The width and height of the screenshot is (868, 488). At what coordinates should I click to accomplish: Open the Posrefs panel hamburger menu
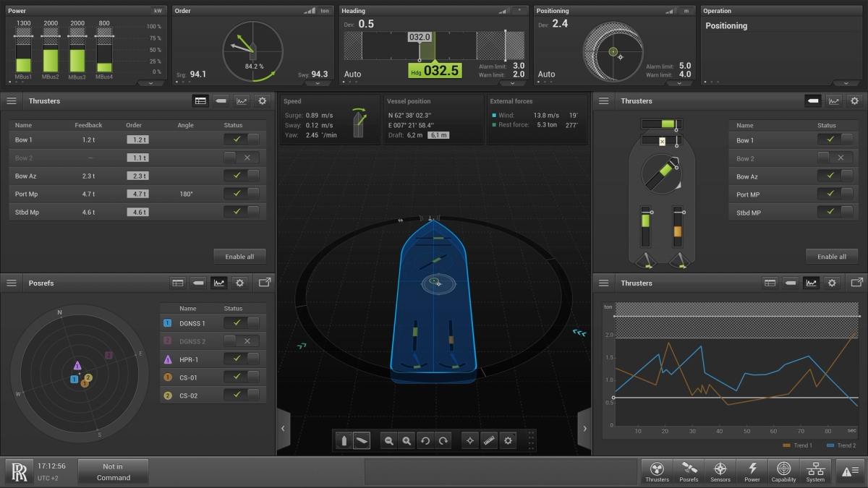pyautogui.click(x=12, y=283)
